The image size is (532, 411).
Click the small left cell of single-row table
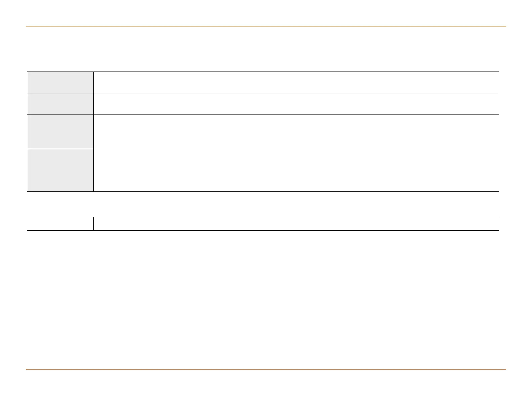pos(60,224)
